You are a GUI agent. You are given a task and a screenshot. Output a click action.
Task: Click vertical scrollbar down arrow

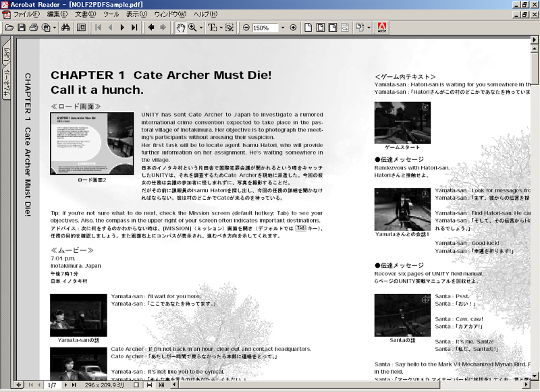535,376
